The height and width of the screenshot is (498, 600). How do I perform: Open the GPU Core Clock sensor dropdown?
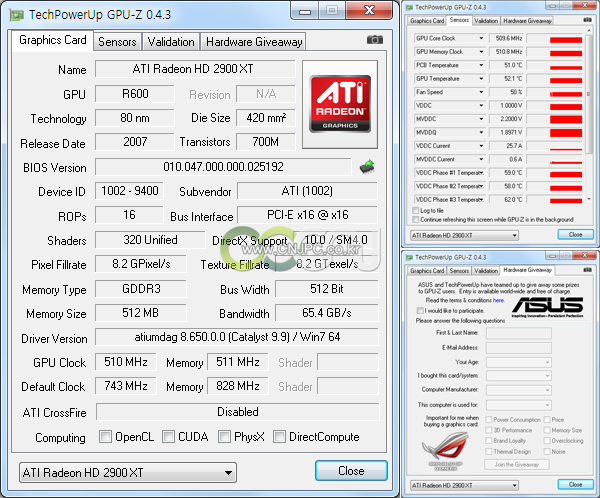(x=481, y=38)
